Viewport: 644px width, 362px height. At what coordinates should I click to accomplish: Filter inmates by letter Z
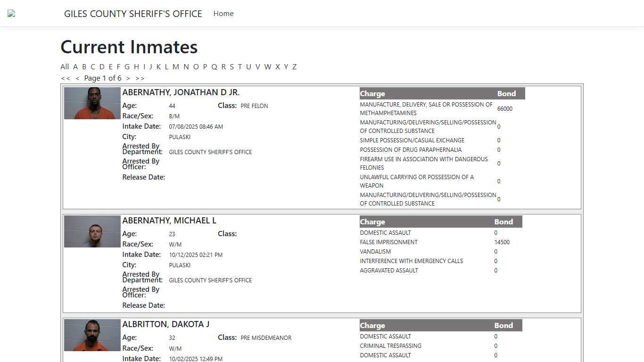(295, 66)
